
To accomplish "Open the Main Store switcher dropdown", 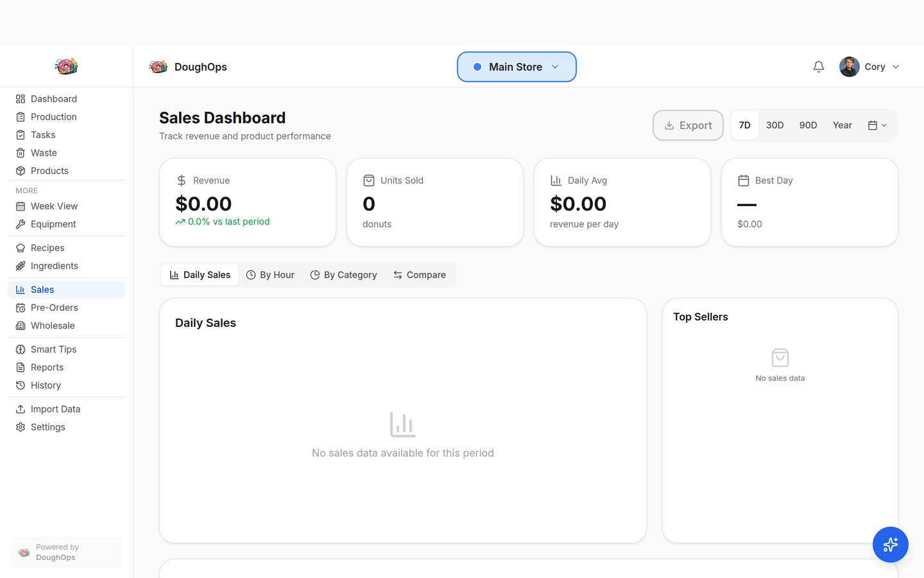I will (x=517, y=66).
